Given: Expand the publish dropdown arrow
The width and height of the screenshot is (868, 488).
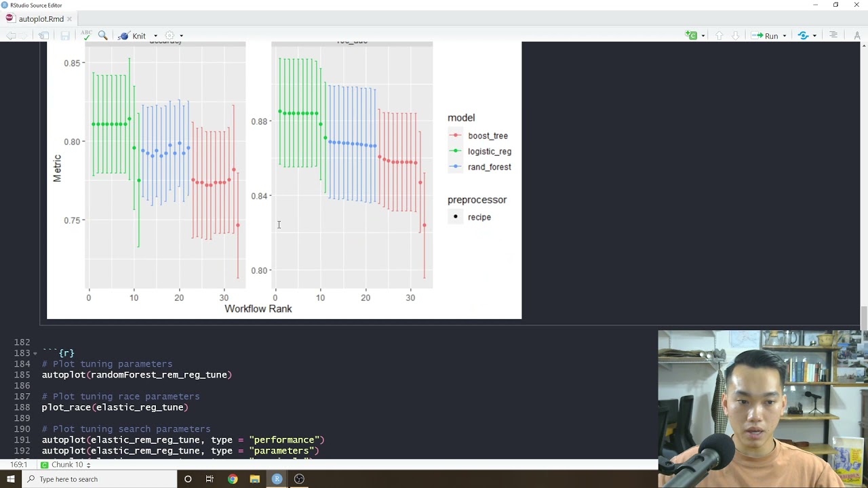Looking at the screenshot, I should click(x=814, y=35).
